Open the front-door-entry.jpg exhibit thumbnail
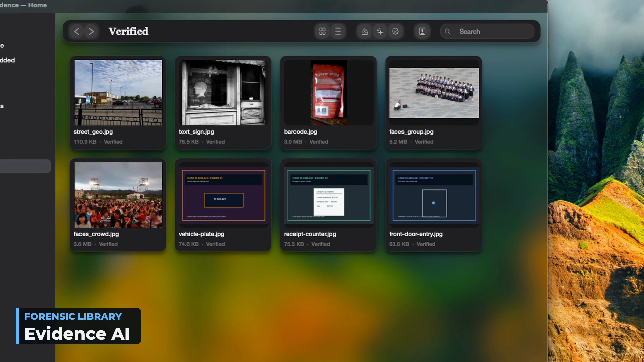The height and width of the screenshot is (362, 644). (x=434, y=195)
